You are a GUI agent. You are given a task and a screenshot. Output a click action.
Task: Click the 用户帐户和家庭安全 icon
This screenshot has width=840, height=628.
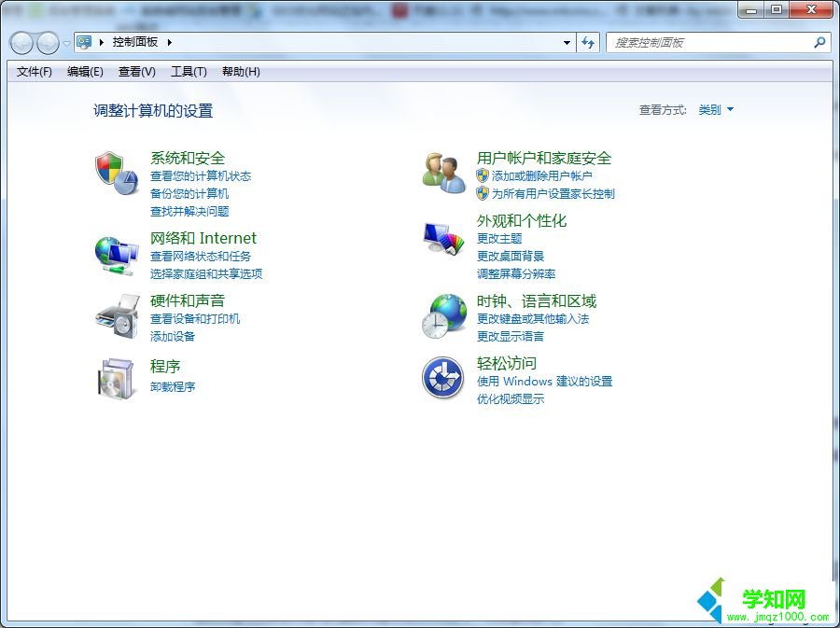click(x=442, y=172)
